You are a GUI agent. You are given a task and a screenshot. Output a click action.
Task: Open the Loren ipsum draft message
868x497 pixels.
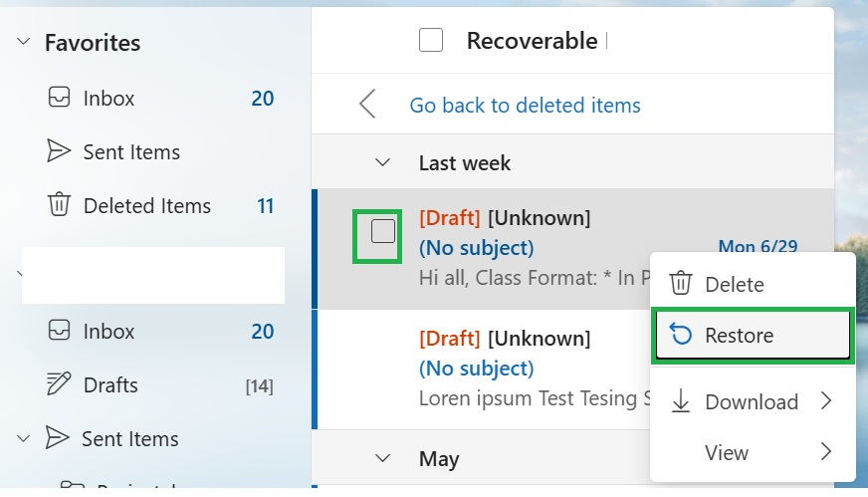pos(482,370)
